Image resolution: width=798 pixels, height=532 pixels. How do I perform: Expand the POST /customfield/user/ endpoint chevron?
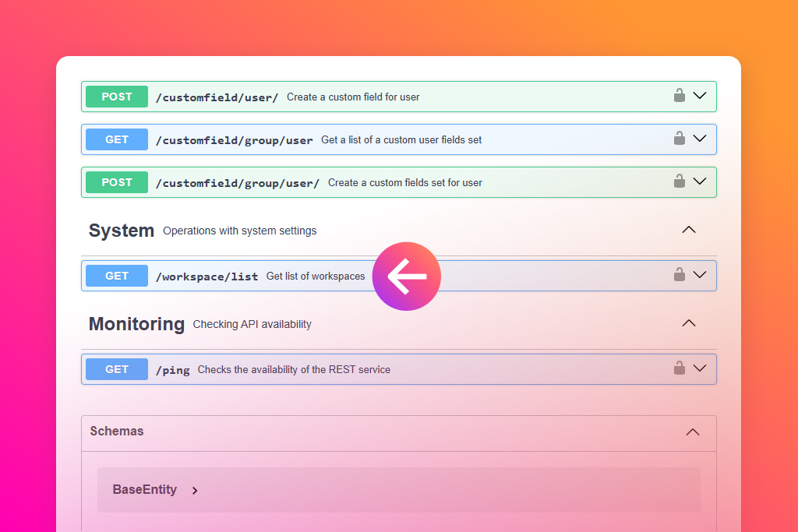700,96
